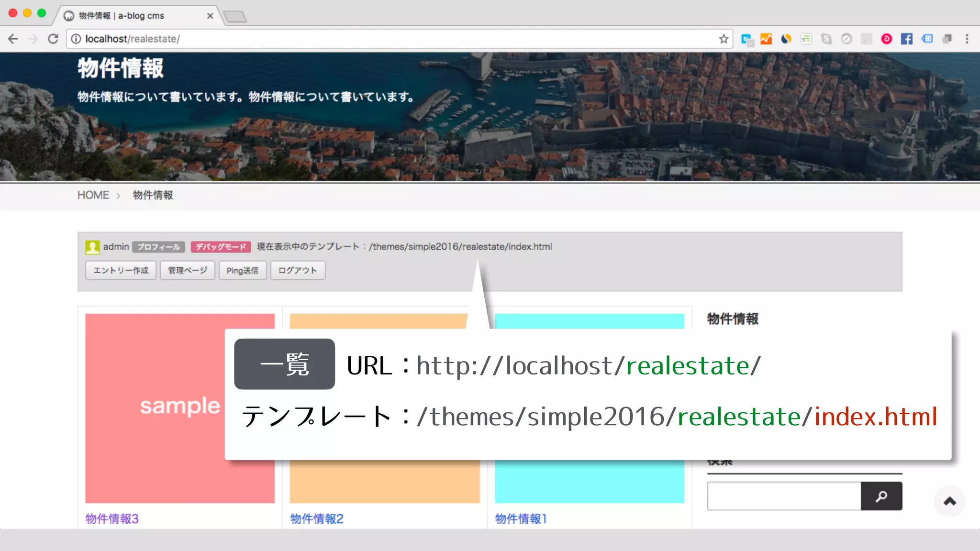Click the ログアウト button

pyautogui.click(x=298, y=270)
